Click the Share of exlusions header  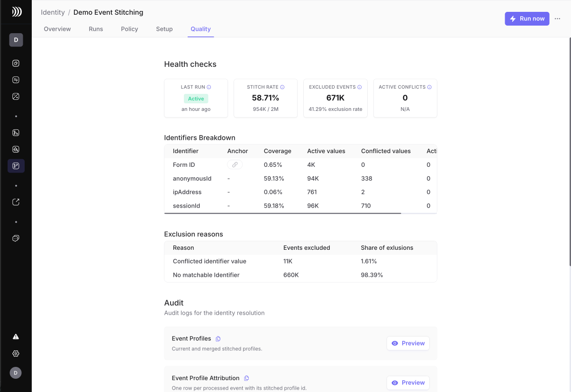pos(387,248)
